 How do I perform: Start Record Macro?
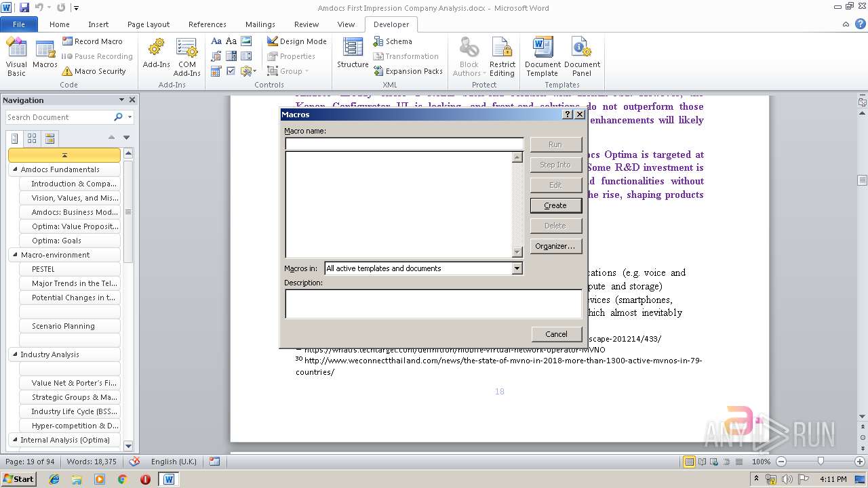pyautogui.click(x=92, y=41)
